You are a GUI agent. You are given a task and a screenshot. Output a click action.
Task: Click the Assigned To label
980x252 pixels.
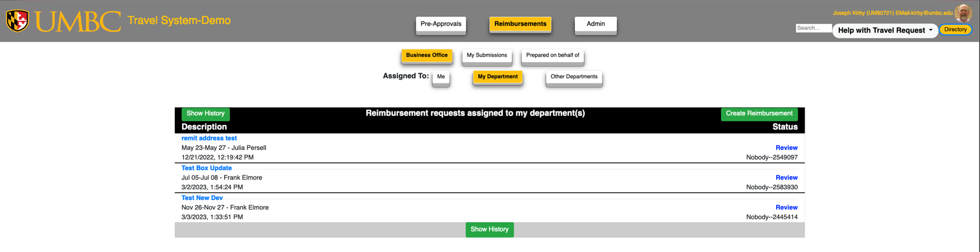tap(406, 76)
